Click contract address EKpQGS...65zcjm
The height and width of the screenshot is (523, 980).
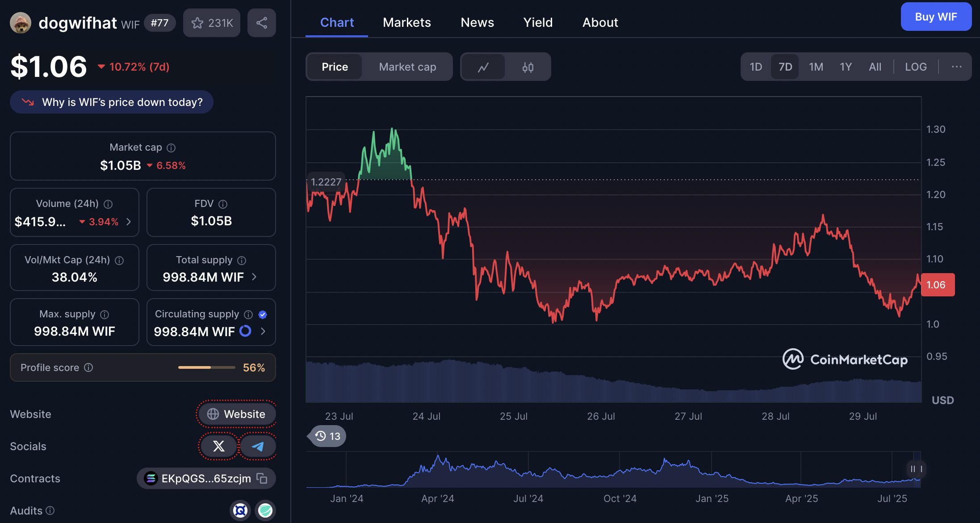tap(206, 478)
